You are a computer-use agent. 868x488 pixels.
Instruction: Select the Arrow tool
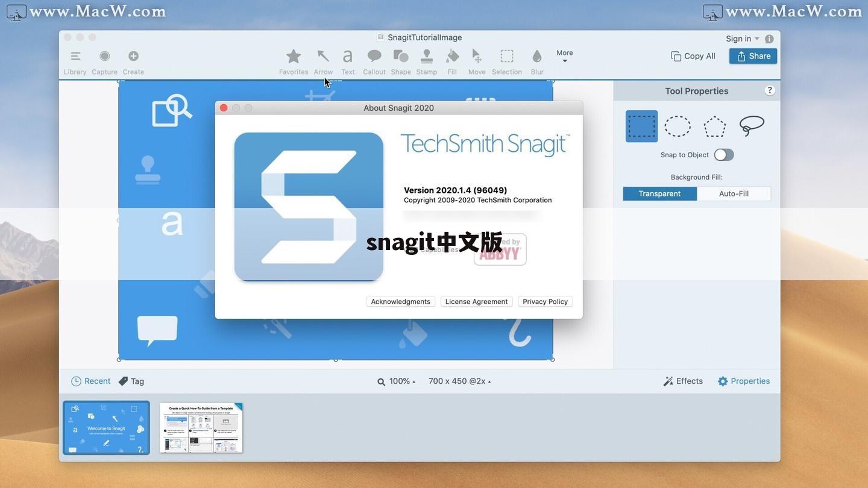(x=323, y=56)
